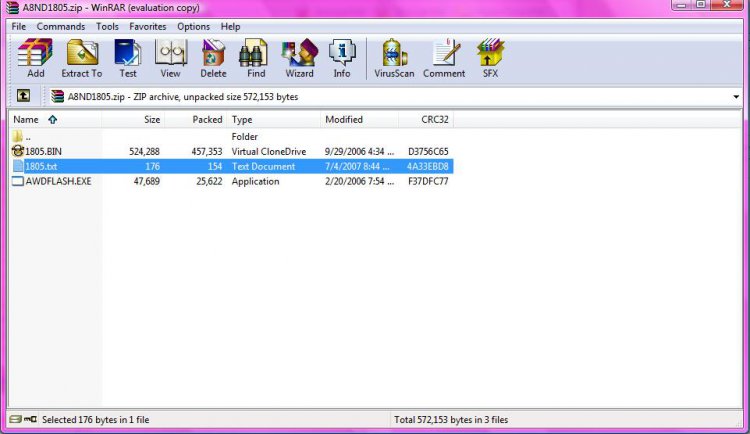
Task: Click Total 572,153 bytes status text
Action: click(451, 420)
